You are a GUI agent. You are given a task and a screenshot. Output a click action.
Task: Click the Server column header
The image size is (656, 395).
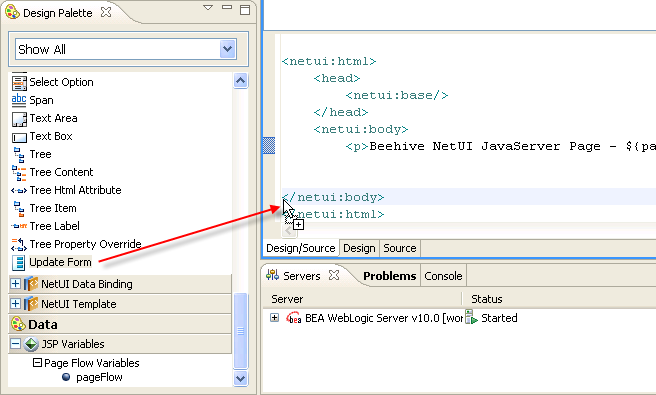[x=287, y=299]
